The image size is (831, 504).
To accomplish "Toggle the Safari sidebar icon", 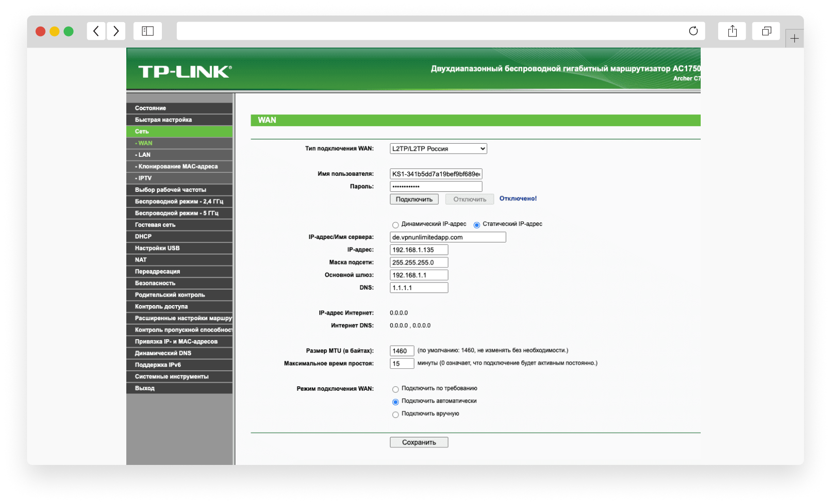I will point(148,31).
